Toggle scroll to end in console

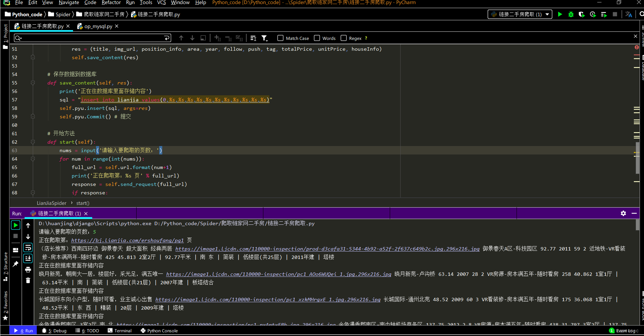tap(28, 259)
